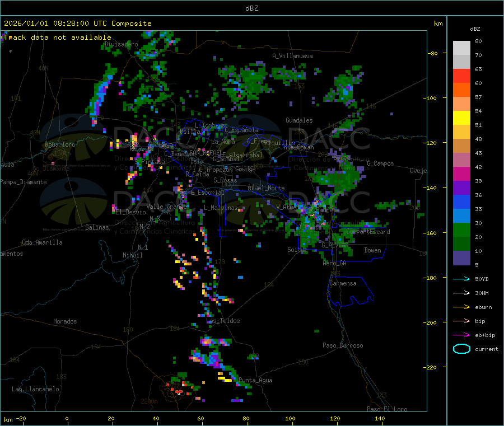Click the '-160' tick on the vertical axis

pos(431,233)
